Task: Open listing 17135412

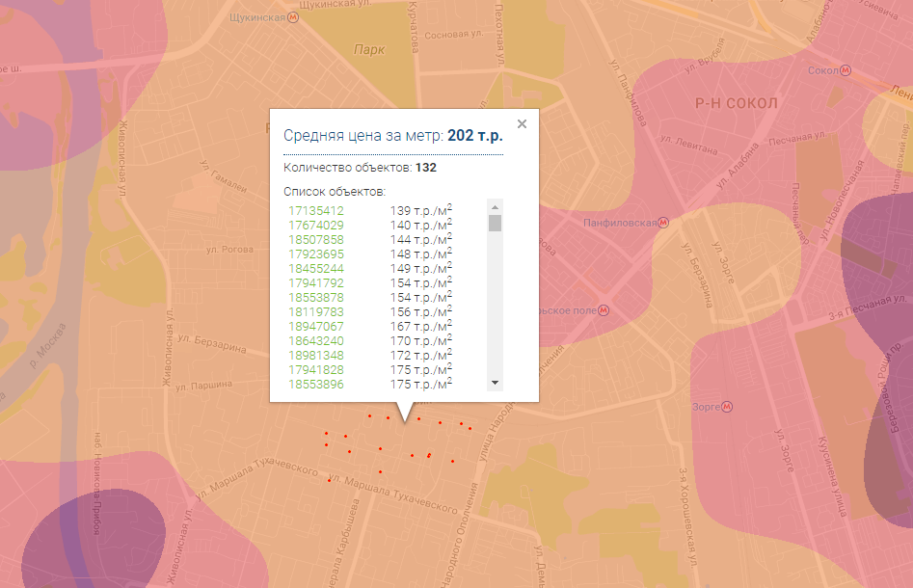Action: (x=316, y=211)
